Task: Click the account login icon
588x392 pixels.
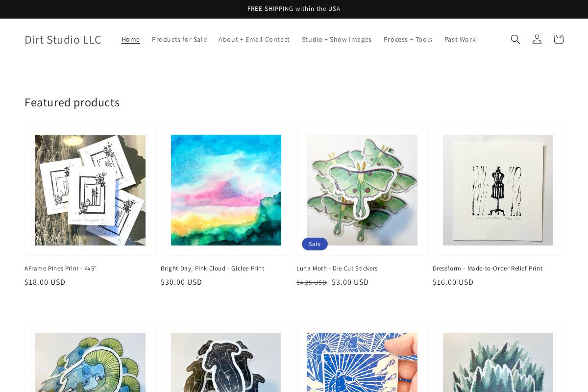Action: pyautogui.click(x=537, y=39)
